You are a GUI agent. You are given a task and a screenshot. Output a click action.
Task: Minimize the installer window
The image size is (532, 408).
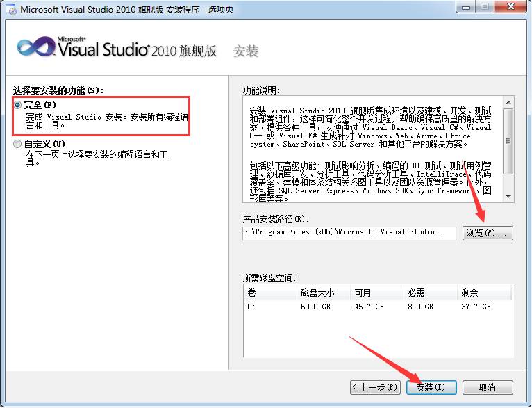click(x=466, y=6)
